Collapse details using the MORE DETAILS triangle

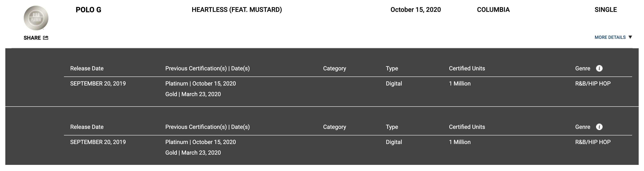coord(630,37)
